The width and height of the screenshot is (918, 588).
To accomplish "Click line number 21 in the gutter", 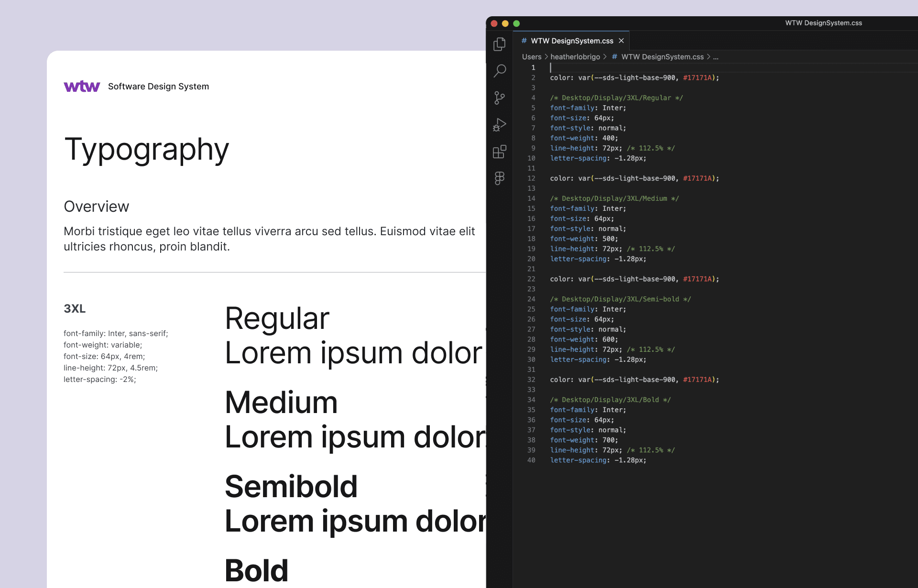I will [531, 269].
